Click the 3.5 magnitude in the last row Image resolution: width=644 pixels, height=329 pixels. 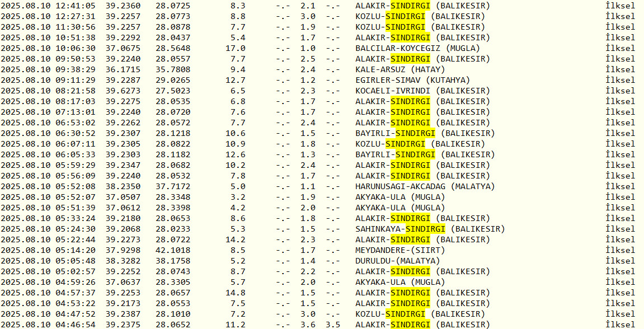point(332,325)
